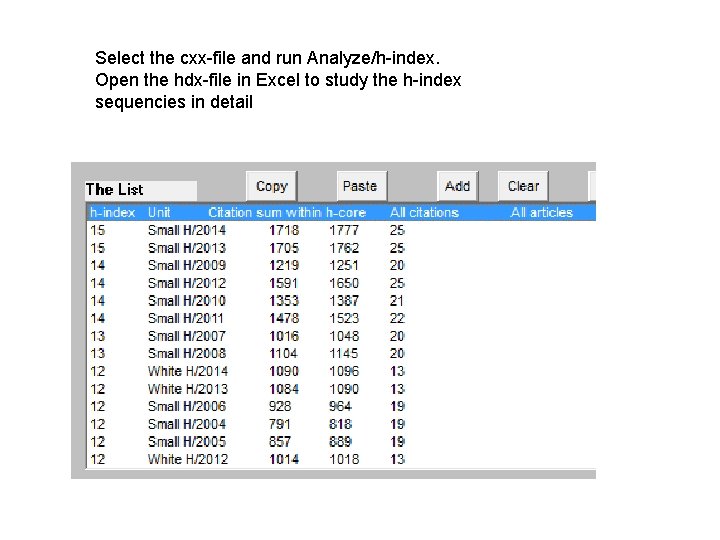Select the row Small H/2005
The height and width of the screenshot is (540, 720).
[341, 442]
